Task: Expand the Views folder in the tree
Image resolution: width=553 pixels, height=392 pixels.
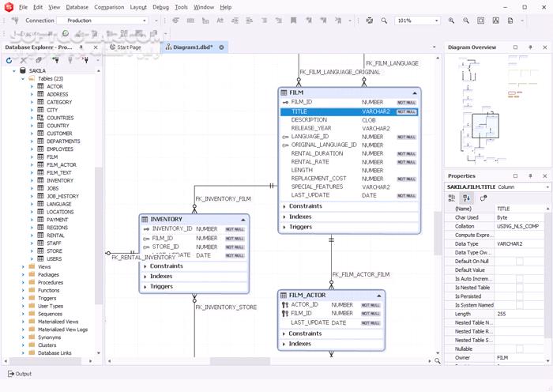Action: click(x=23, y=267)
